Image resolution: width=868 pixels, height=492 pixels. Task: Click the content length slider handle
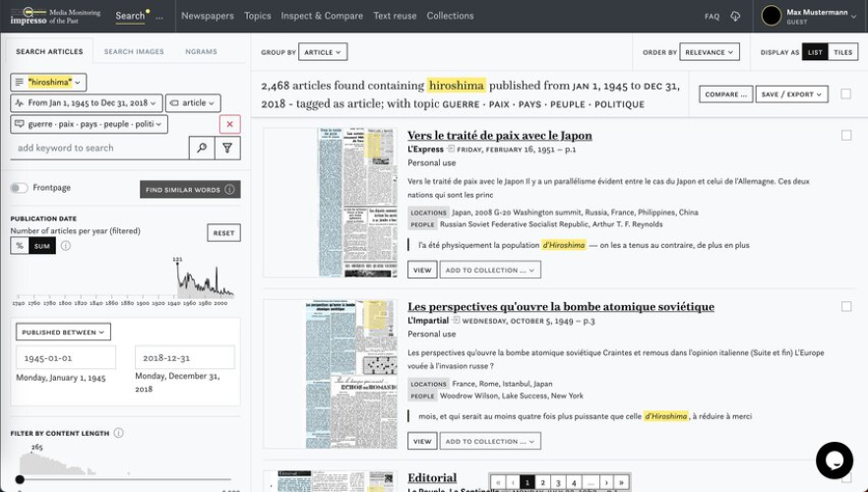[x=20, y=479]
